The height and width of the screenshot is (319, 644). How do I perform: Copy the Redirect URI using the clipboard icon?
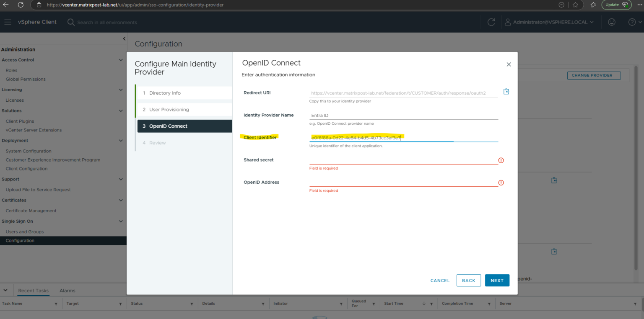pos(506,91)
